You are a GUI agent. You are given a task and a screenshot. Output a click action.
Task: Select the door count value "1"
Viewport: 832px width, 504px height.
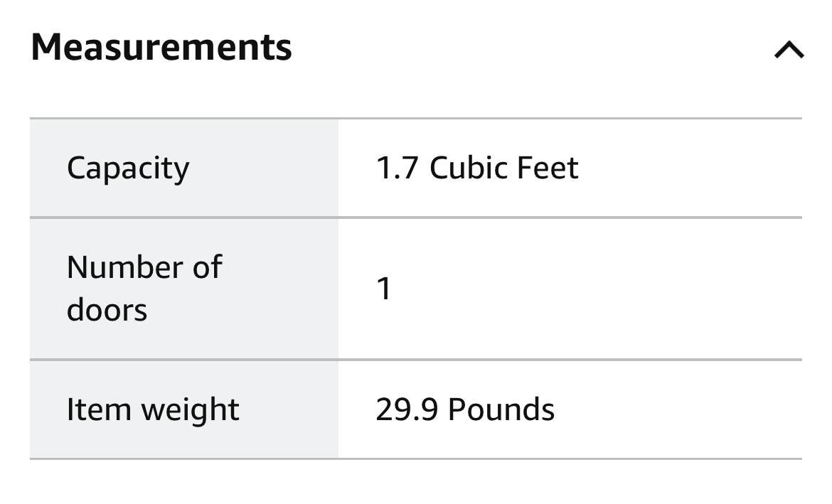coord(384,289)
